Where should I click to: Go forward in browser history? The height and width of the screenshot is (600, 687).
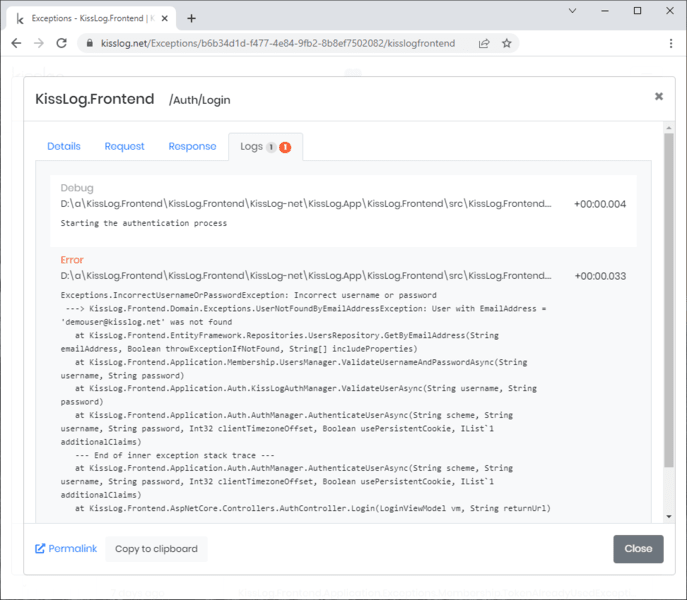pos(39,43)
